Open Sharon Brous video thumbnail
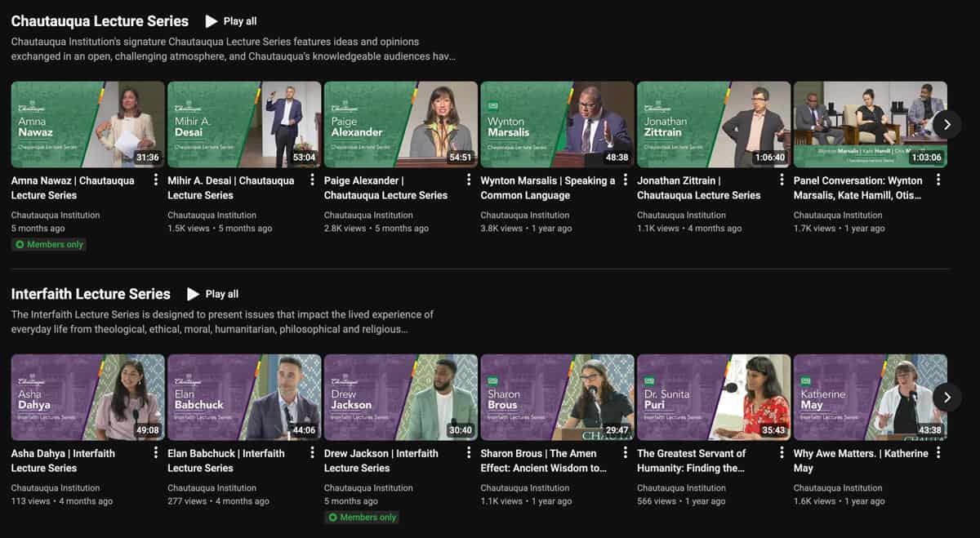This screenshot has width=980, height=538. coord(558,398)
